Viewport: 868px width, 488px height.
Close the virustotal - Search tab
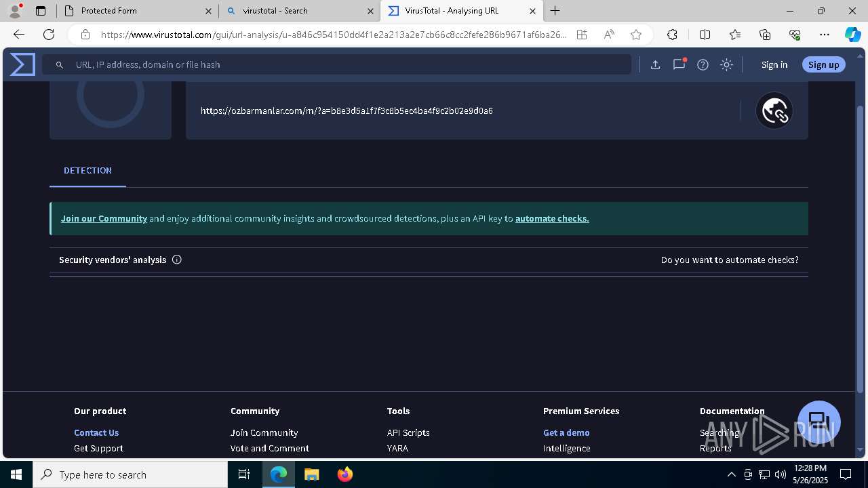click(370, 11)
